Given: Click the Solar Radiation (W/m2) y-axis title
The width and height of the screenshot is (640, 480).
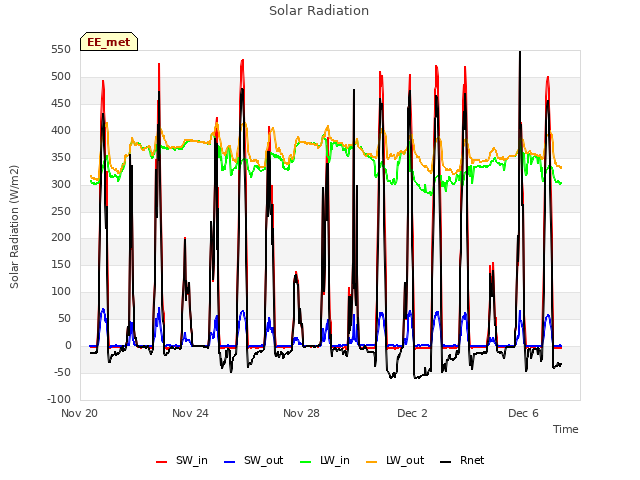Looking at the screenshot, I should [x=14, y=227].
